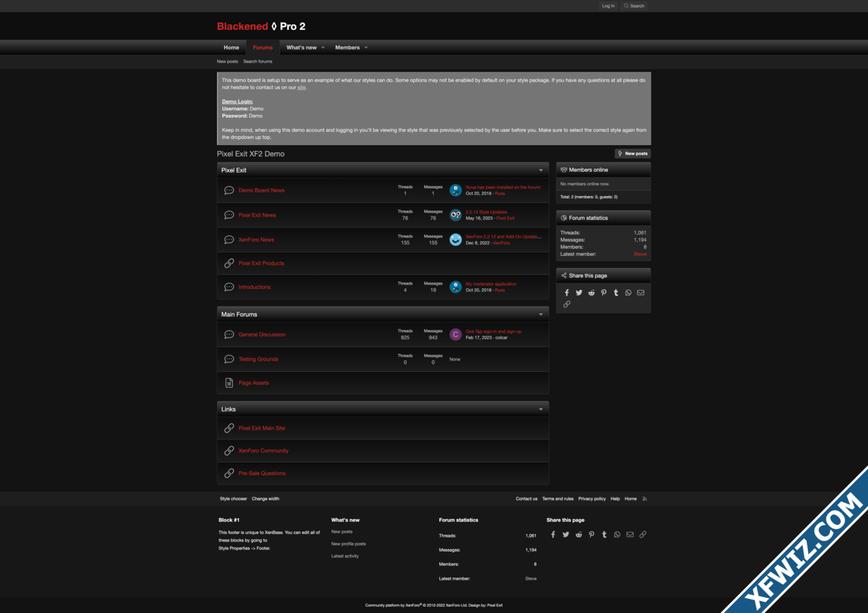This screenshot has width=868, height=613.
Task: Click the Blackened Pro 2 logo
Action: coord(261,27)
